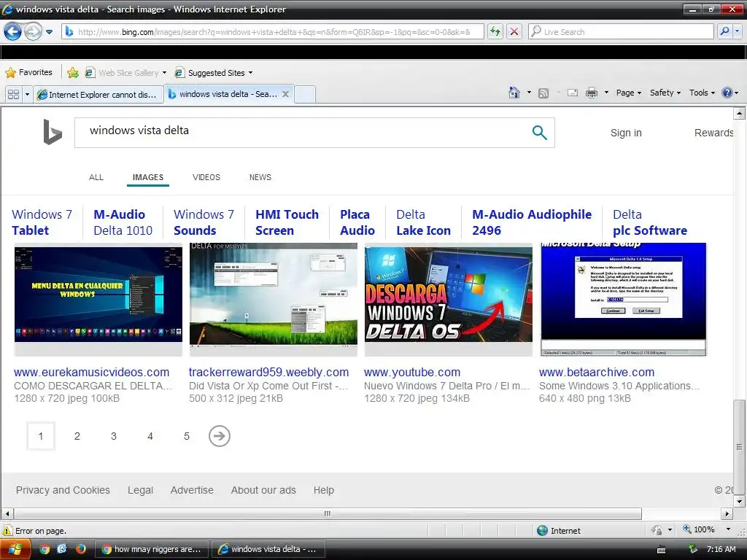Click the Stop loading red X icon
Screen dimensions: 747x560
[x=514, y=32]
